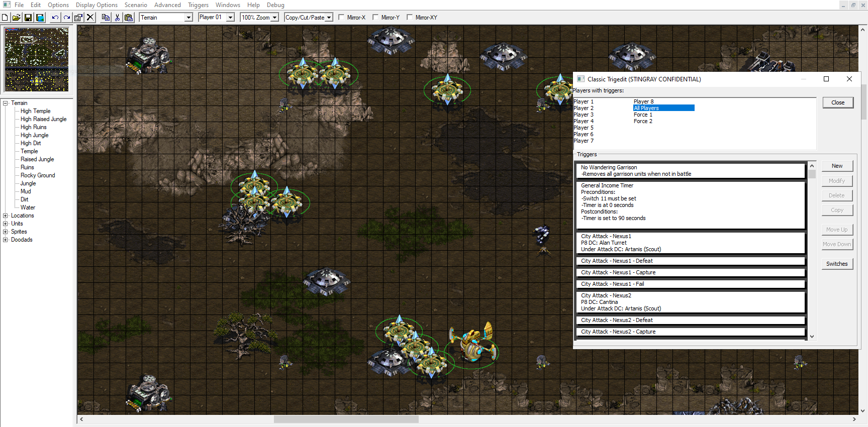Paste with clipboard toolbar icon
This screenshot has height=427, width=868.
click(x=129, y=18)
